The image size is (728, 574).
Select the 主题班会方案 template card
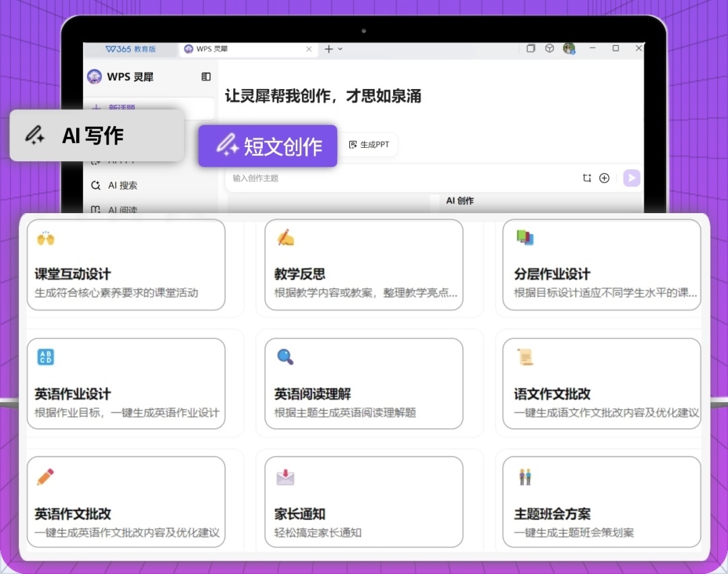point(602,503)
